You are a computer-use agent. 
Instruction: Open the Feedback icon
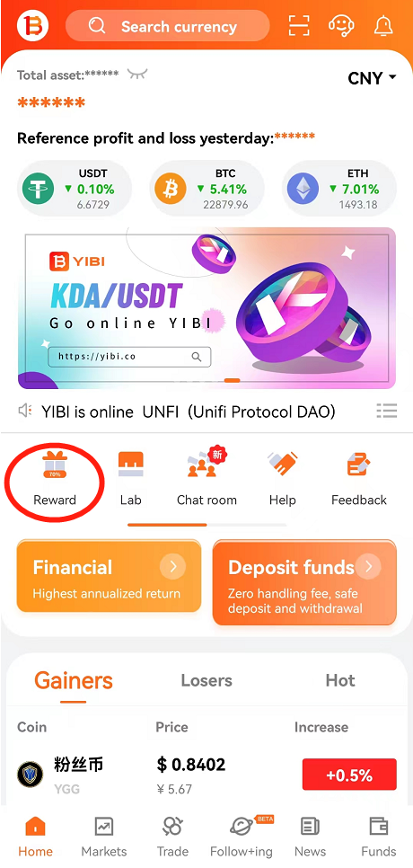359,465
